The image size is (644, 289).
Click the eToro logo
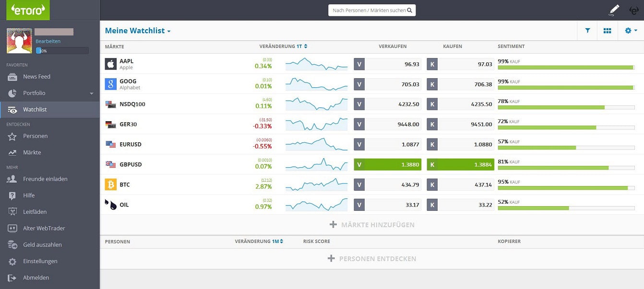pos(28,10)
